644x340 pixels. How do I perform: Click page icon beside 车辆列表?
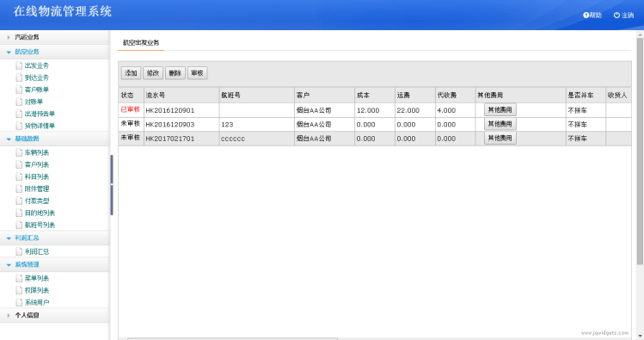click(19, 152)
